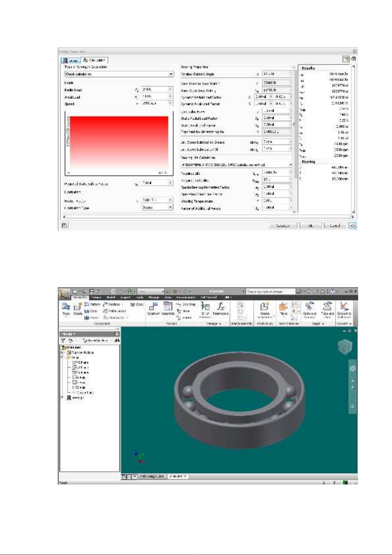Open the Lubrication Type dropdown
392x555 pixels.
click(x=170, y=207)
